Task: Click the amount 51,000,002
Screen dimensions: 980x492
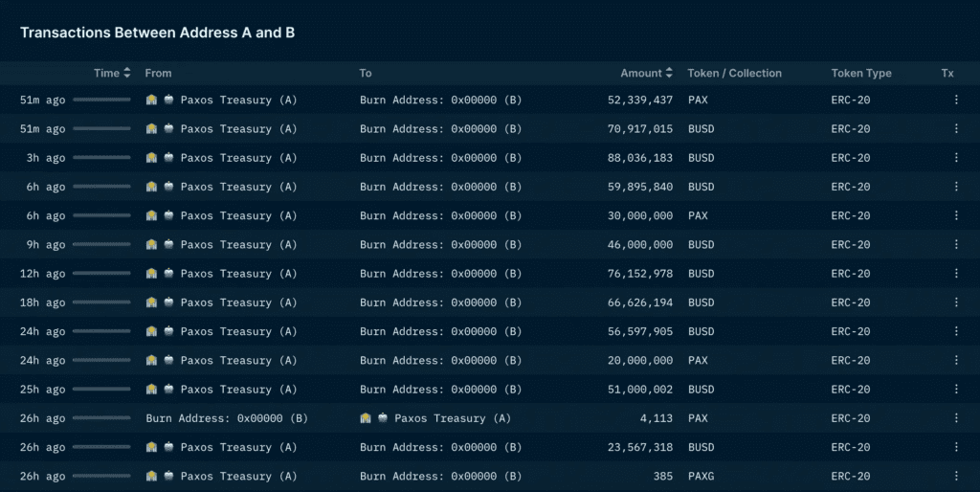Action: (x=640, y=389)
